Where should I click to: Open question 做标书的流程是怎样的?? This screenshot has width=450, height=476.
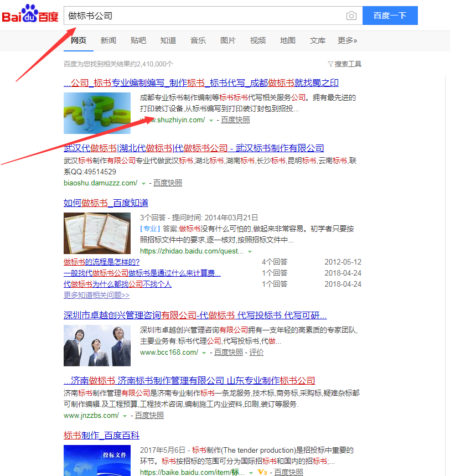[x=102, y=262]
